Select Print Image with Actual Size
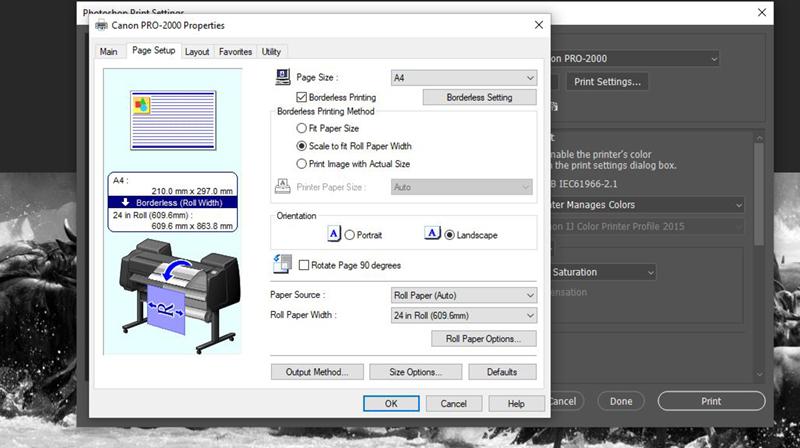Viewport: 800px width, 448px height. 302,164
